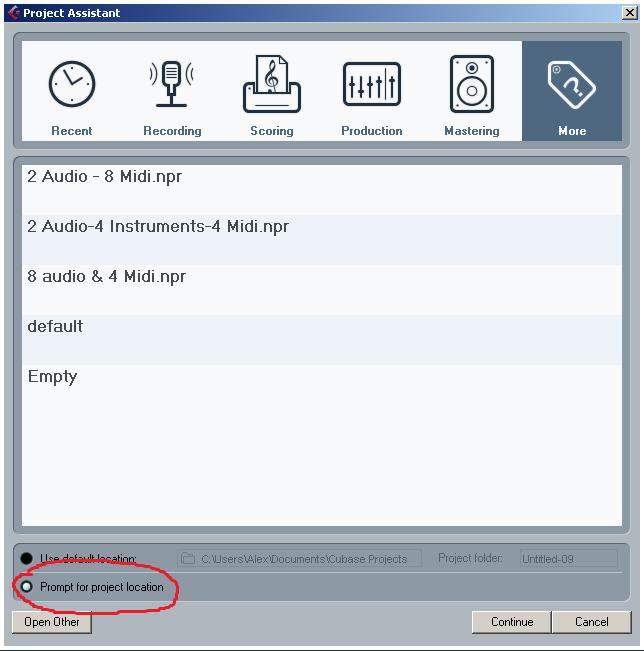
Task: Select the Empty template entry
Action: (x=322, y=390)
